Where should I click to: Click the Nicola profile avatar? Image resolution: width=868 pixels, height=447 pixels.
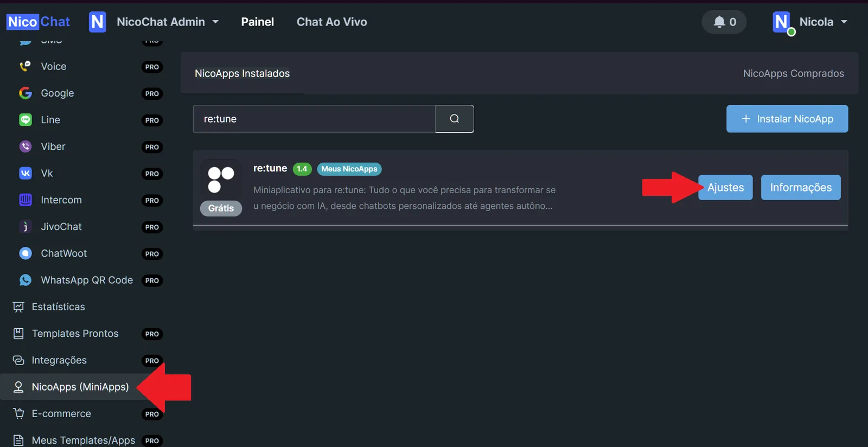tap(782, 23)
